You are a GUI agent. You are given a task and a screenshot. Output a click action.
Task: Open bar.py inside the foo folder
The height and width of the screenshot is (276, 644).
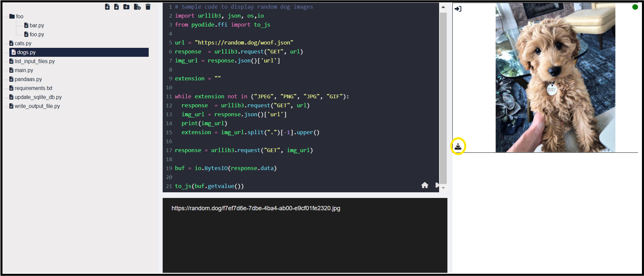(37, 26)
